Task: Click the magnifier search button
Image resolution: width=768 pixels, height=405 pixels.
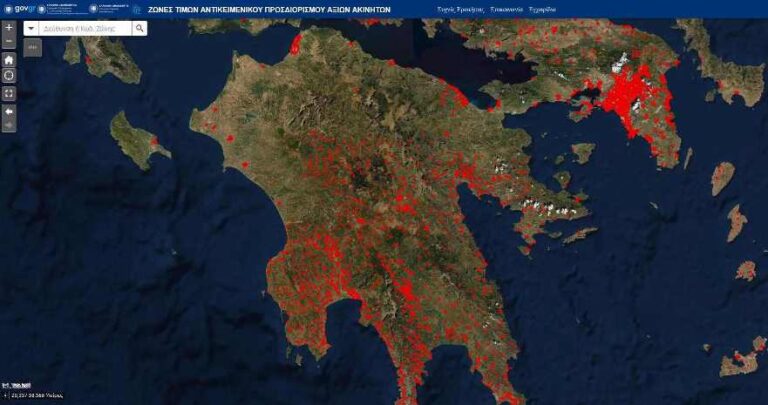Action: [139, 28]
